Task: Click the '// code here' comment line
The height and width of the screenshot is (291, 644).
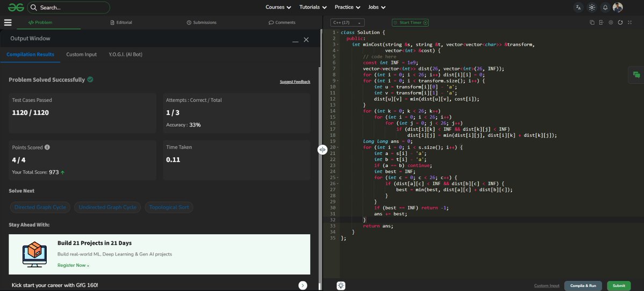Action: [380, 56]
